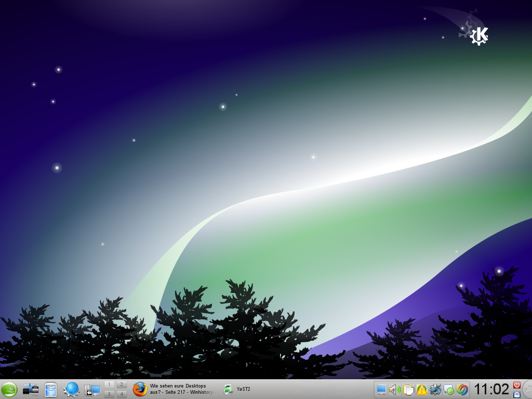Switch to virtual desktop 2

[x=122, y=384]
